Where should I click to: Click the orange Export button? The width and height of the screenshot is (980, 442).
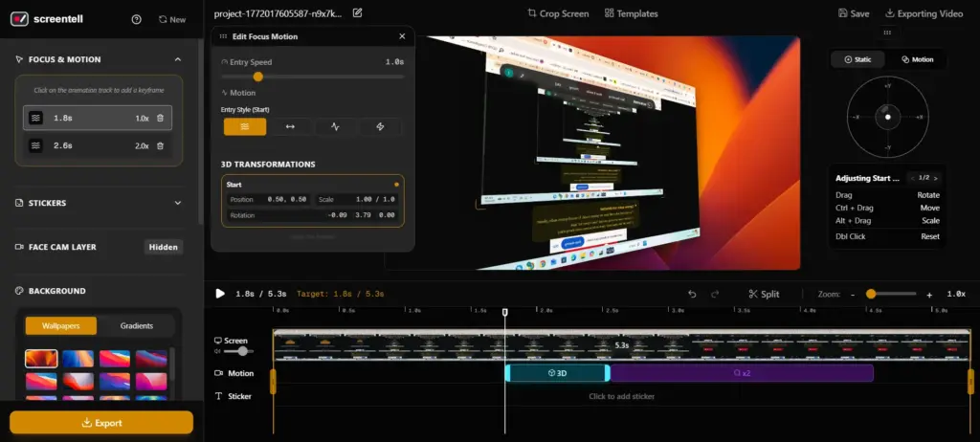[x=101, y=422]
